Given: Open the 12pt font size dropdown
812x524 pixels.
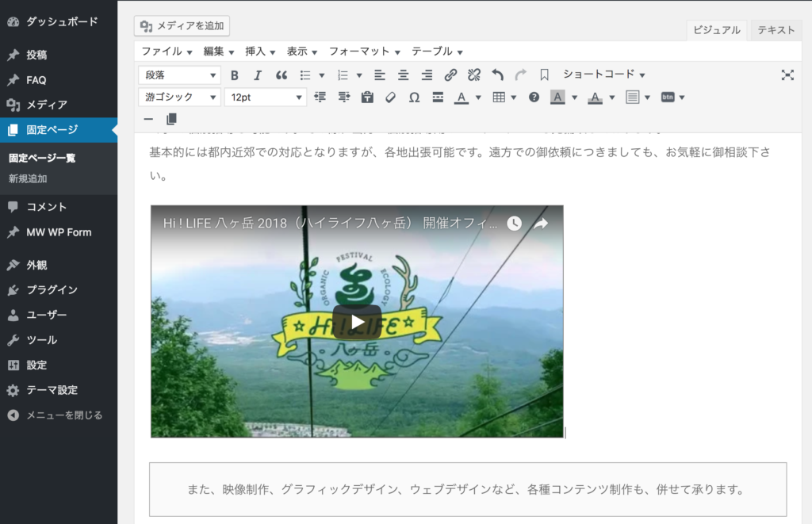Looking at the screenshot, I should pos(265,98).
